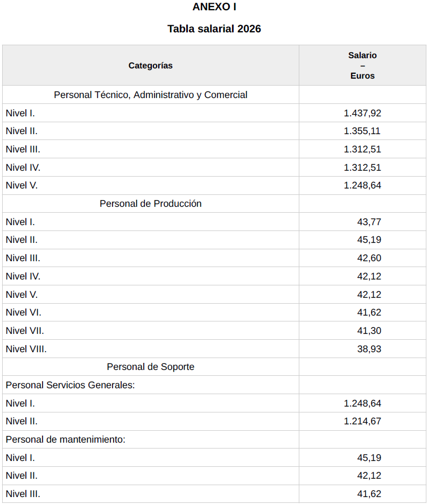The image size is (428, 504).
Task: Select the Personal de mantenimiento subheading
Action: (x=65, y=439)
